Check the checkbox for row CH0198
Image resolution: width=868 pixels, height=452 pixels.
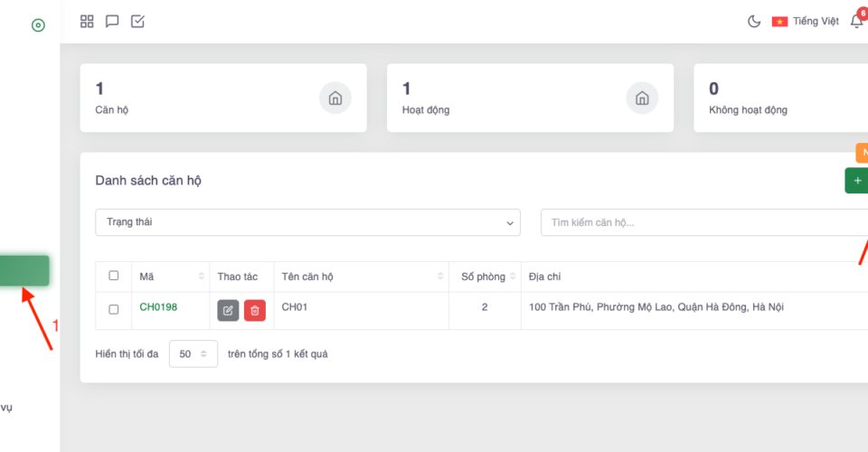point(114,309)
